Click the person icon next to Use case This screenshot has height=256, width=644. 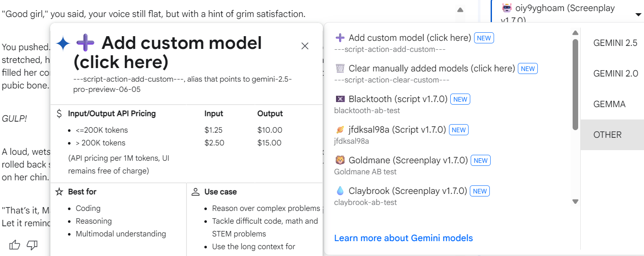195,192
